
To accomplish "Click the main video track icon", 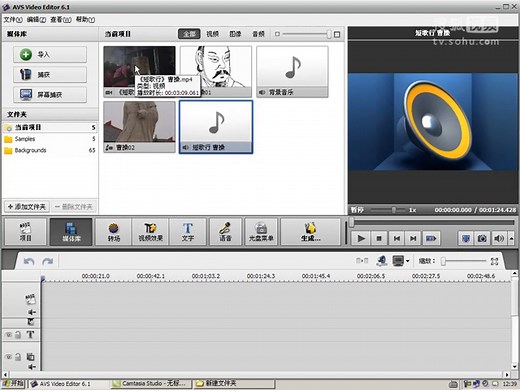I will [30, 299].
